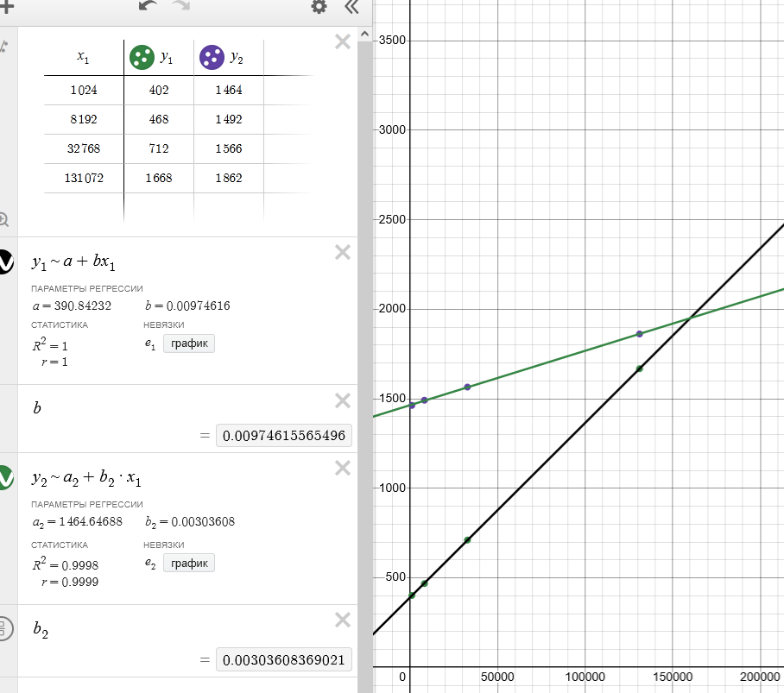
Task: Hide the green y2 regression line
Action: pyautogui.click(x=5, y=477)
